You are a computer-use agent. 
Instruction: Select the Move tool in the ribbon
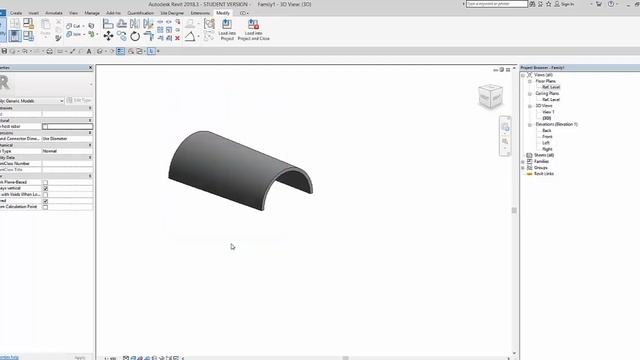(x=108, y=36)
